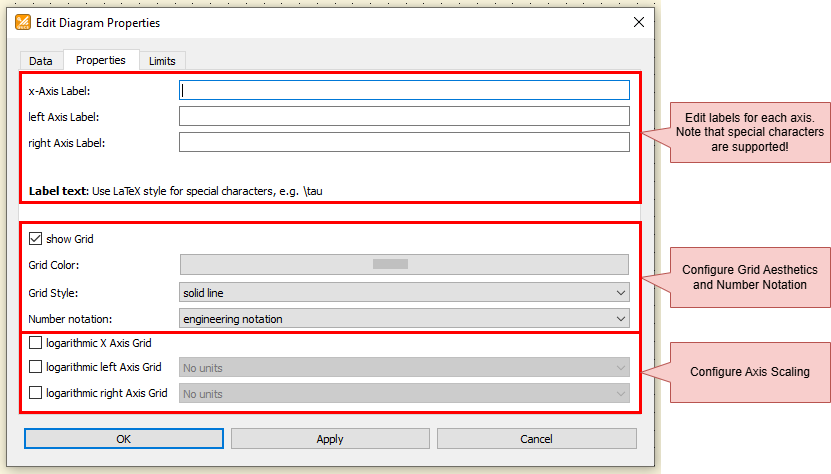The image size is (831, 474).
Task: Open the Grid Style dropdown
Action: [x=404, y=293]
